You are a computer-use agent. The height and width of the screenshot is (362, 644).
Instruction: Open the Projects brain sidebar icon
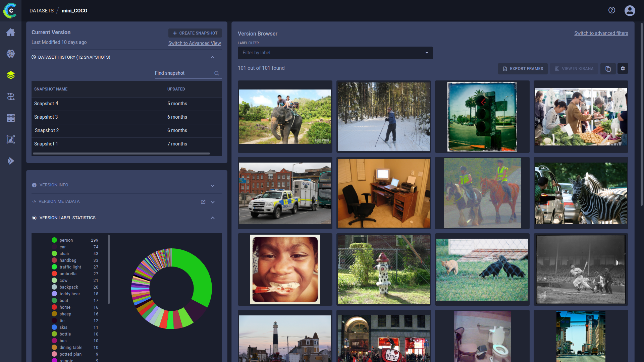(11, 54)
